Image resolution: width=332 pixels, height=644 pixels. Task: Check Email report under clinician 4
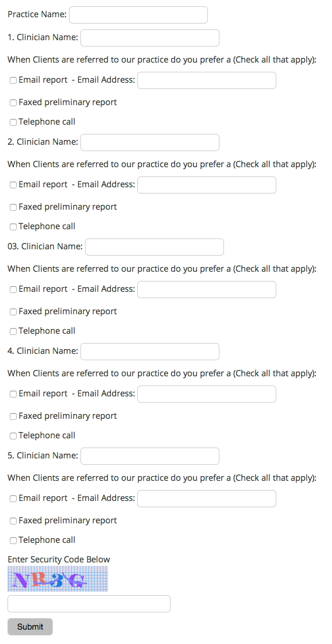(13, 394)
